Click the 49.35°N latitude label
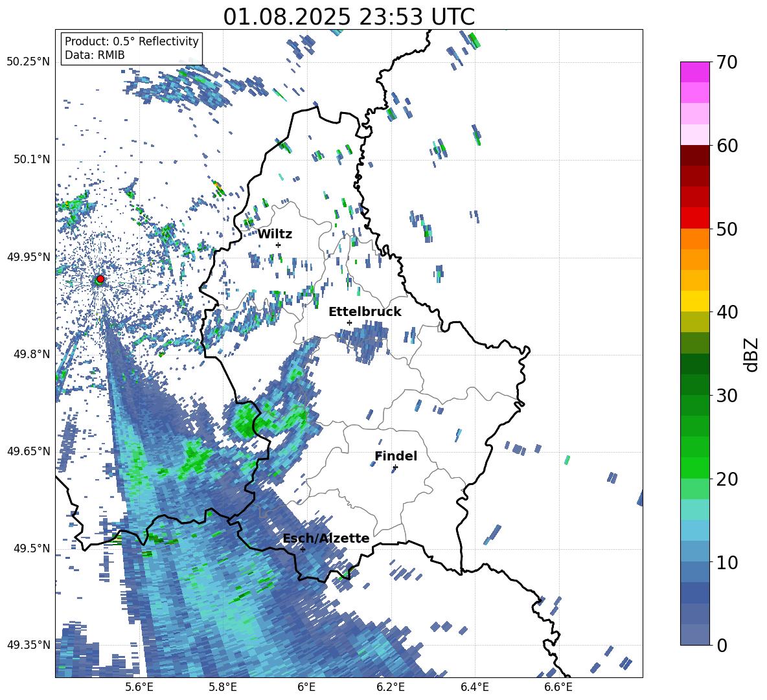767x700 pixels. pyautogui.click(x=29, y=645)
